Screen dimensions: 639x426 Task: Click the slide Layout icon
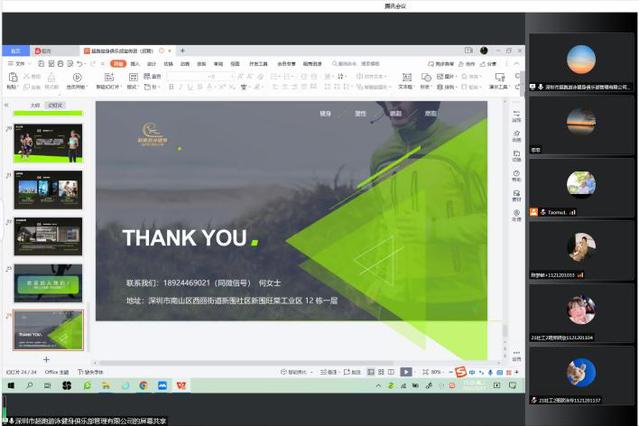click(x=133, y=77)
